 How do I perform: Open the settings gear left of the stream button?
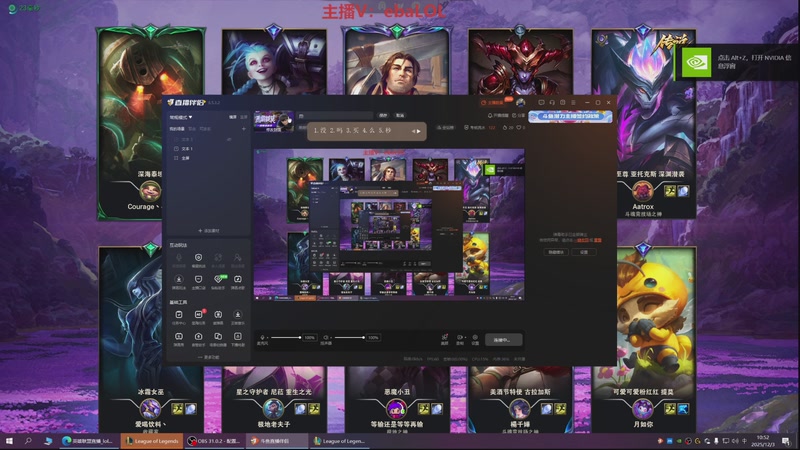475,338
